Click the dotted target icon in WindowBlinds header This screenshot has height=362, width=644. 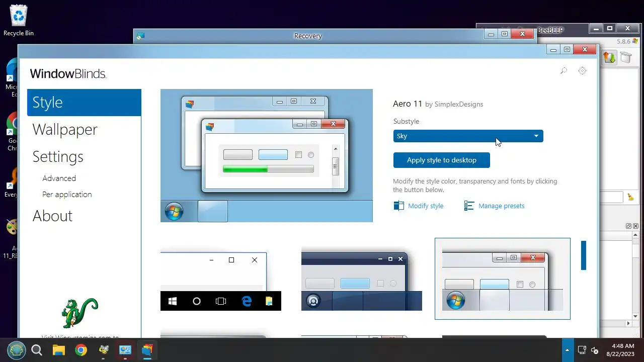[x=582, y=71]
